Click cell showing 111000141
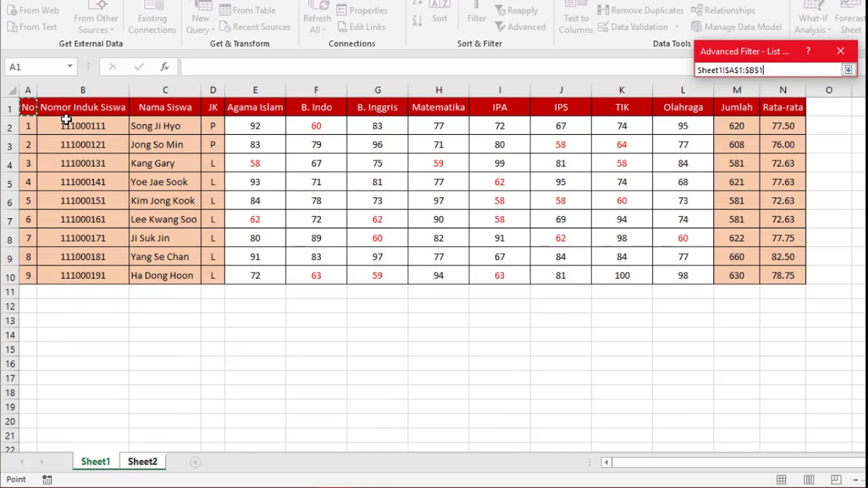 click(83, 182)
